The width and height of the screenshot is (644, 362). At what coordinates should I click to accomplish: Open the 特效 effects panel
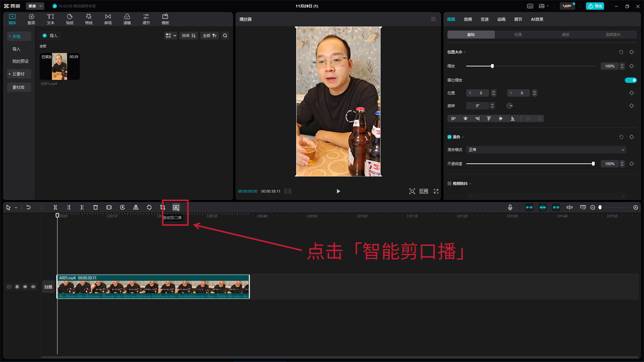click(x=89, y=19)
